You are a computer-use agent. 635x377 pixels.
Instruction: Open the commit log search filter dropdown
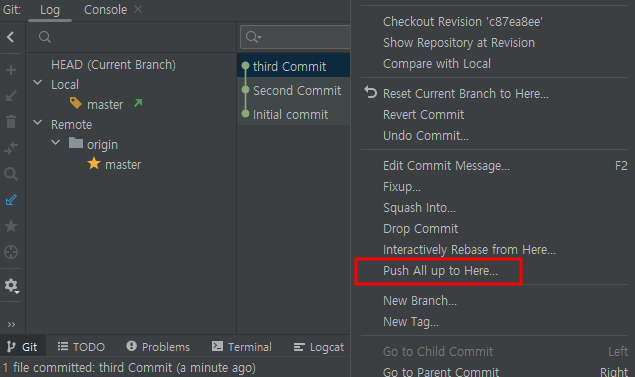254,37
